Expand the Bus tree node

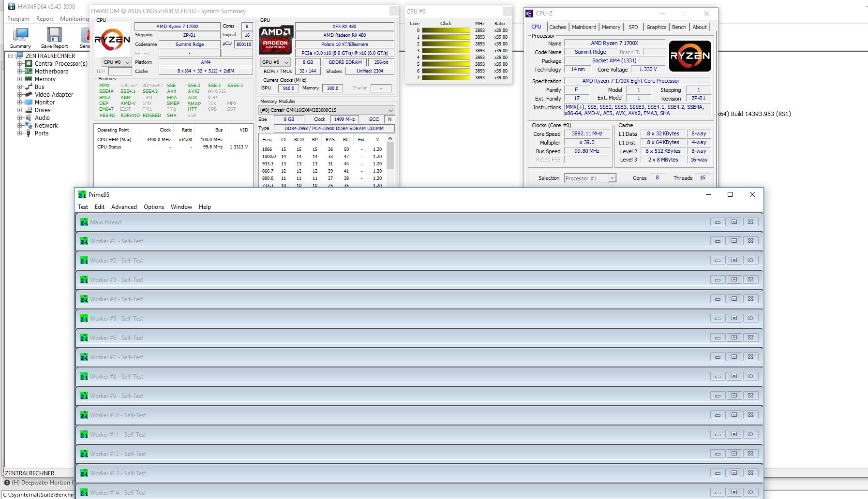click(x=20, y=87)
